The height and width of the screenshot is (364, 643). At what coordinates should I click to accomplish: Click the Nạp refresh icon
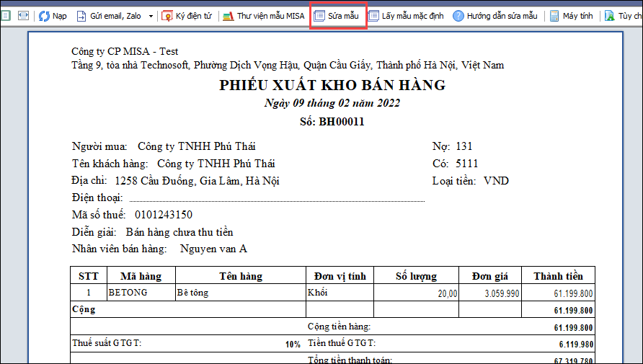44,15
